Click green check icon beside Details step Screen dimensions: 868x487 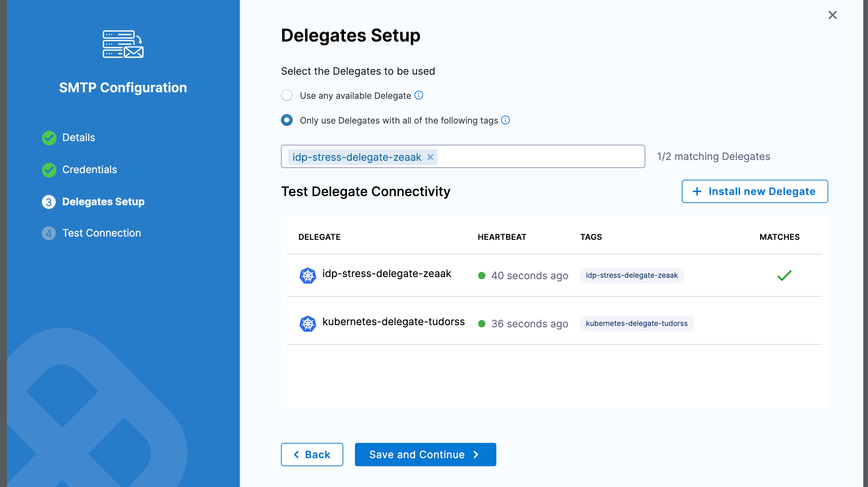click(49, 138)
